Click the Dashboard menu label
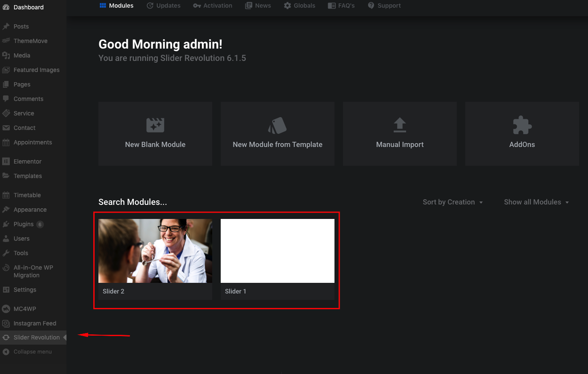 click(x=29, y=7)
